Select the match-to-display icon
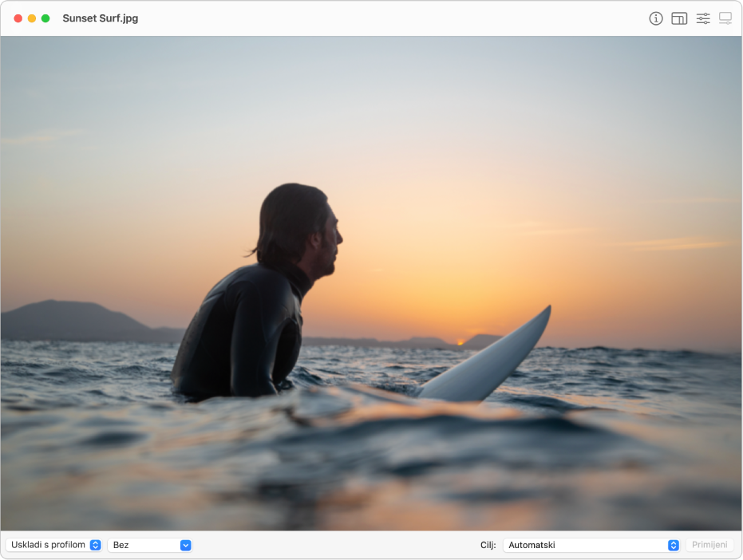The width and height of the screenshot is (743, 560). tap(725, 18)
